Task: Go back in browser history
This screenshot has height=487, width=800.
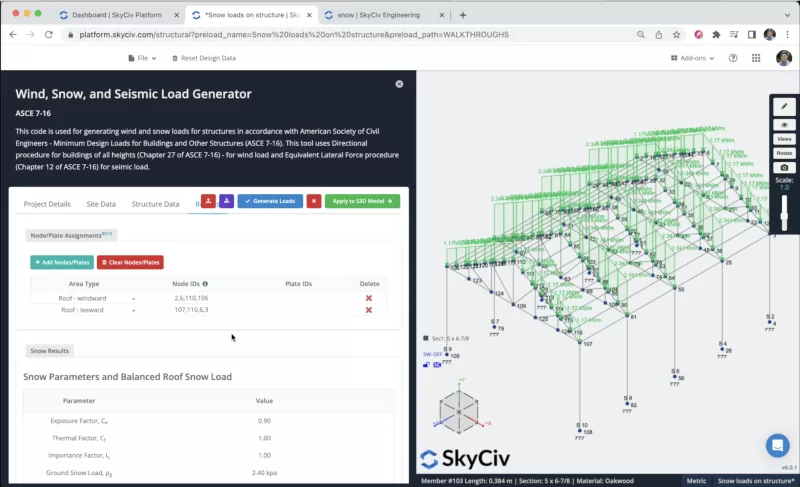Action: click(13, 35)
